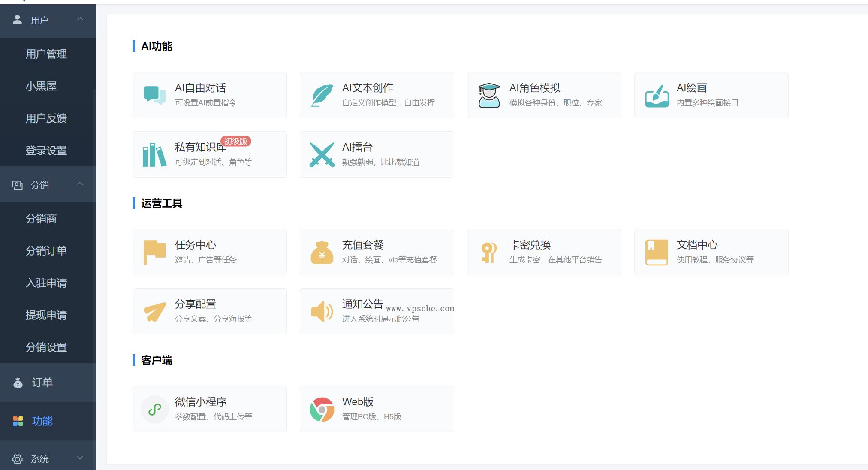Click the 运营工具 section heading

pyautogui.click(x=162, y=203)
